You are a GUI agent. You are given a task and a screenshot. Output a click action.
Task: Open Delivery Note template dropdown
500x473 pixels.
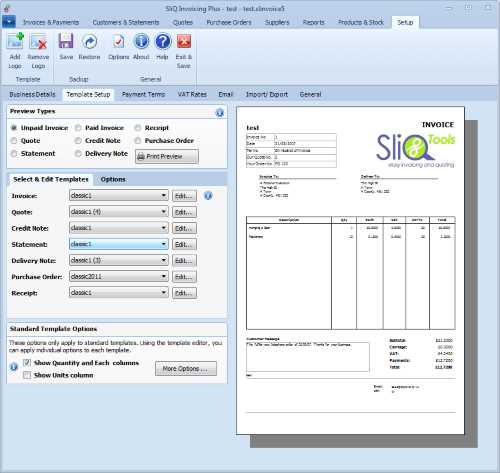119,260
